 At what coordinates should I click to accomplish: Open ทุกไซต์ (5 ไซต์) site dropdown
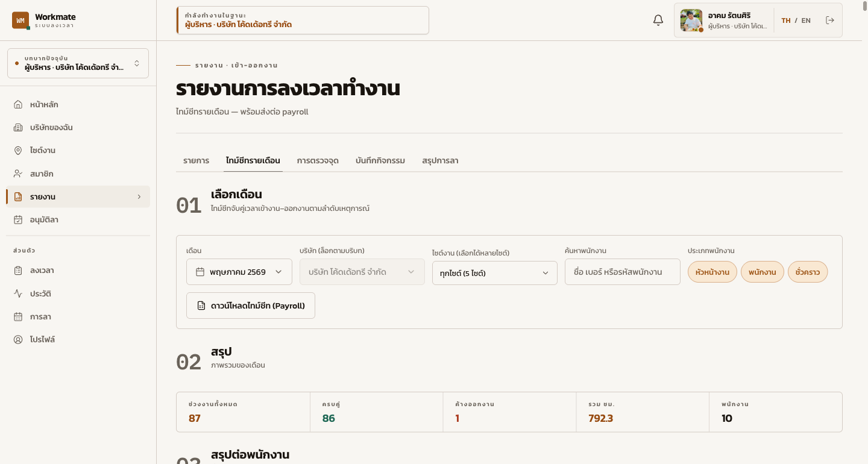[495, 273]
